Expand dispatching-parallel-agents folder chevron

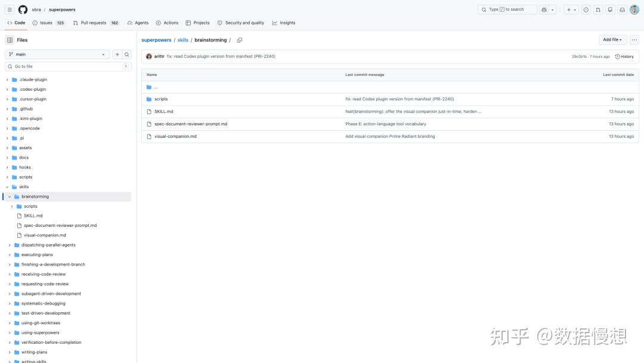coord(10,245)
